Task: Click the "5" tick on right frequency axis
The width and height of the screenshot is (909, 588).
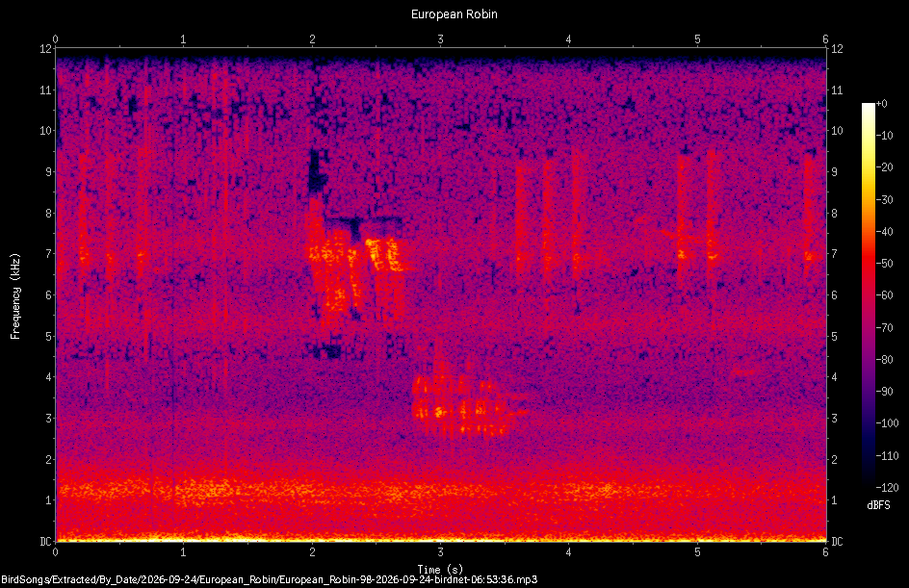Action: tap(834, 336)
